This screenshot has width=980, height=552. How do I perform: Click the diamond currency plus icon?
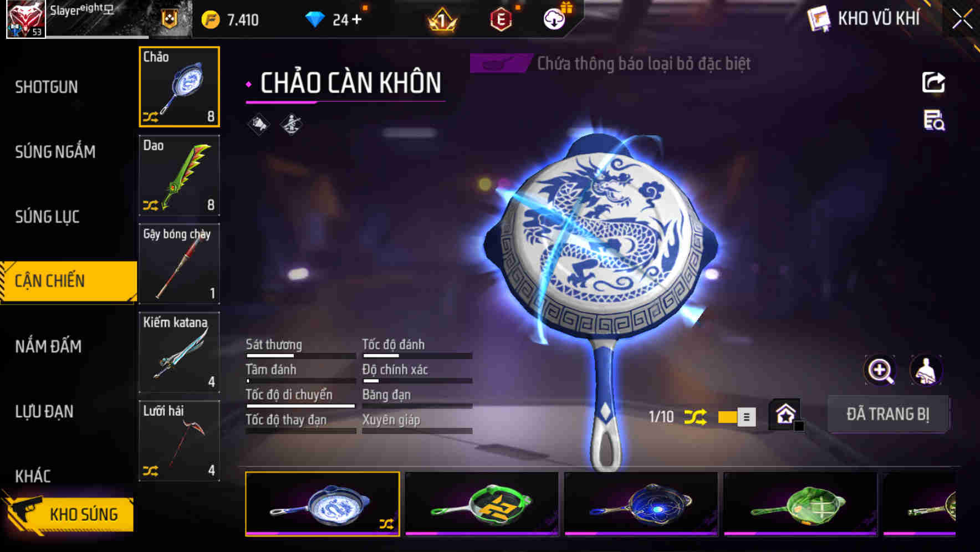[356, 20]
